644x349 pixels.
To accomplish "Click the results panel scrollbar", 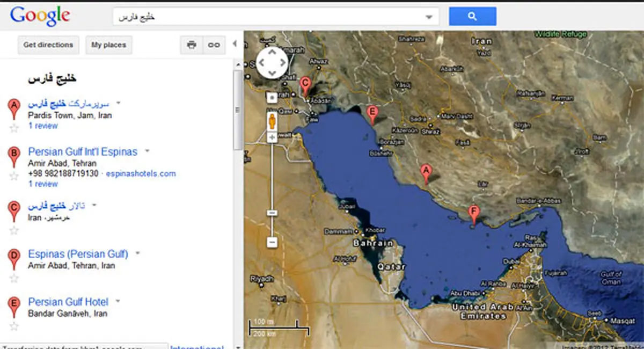I will point(237,110).
